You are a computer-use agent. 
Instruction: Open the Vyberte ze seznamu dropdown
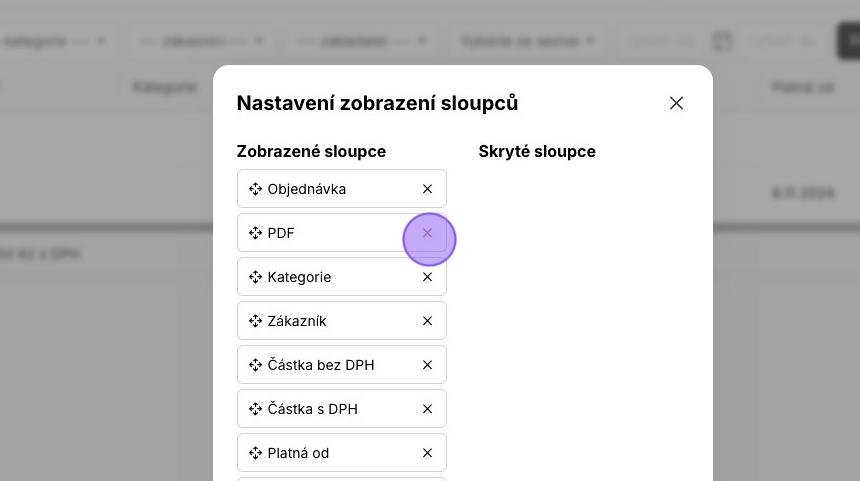coord(527,41)
